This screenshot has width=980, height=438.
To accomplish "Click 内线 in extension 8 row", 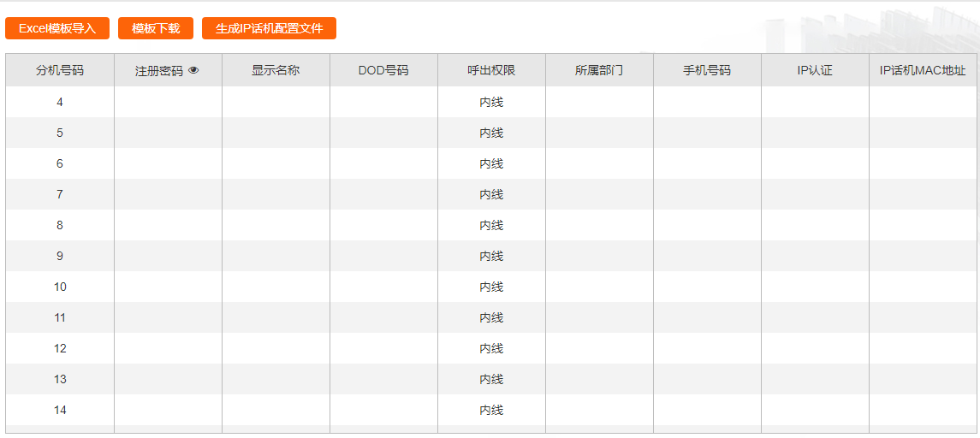I will click(491, 226).
